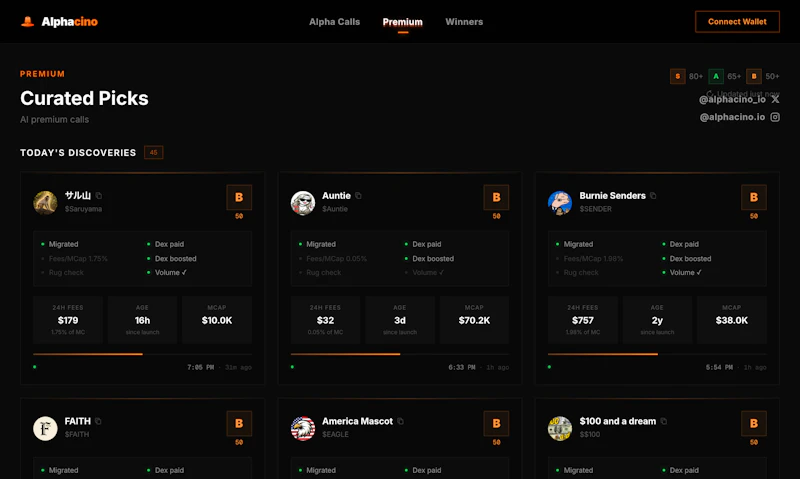
Task: Click Fees/MCap 1.98% on Burnie Senders card
Action: click(593, 259)
